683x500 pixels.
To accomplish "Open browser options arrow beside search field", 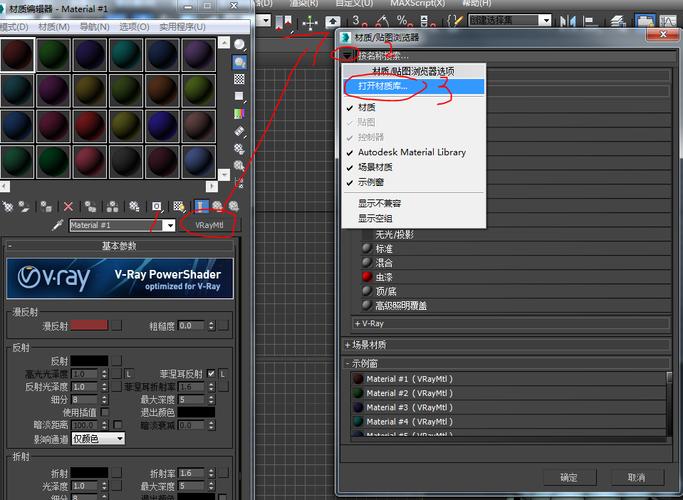I will tap(347, 55).
